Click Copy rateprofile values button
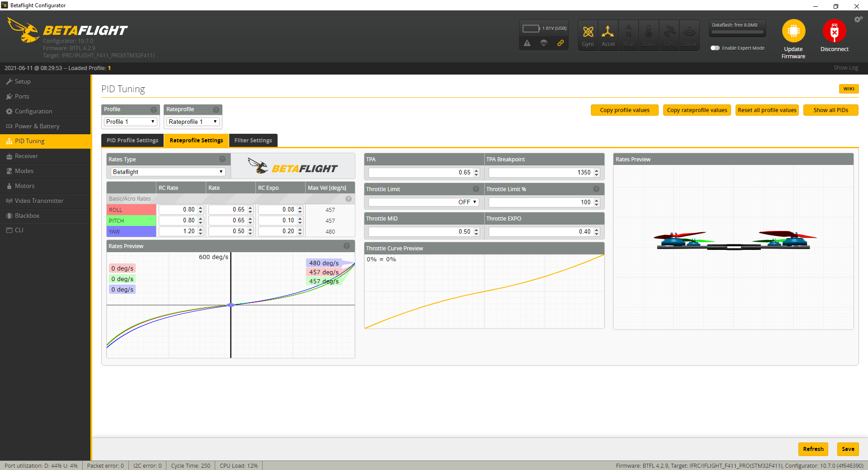Screen dimensions: 868x470 pos(697,110)
